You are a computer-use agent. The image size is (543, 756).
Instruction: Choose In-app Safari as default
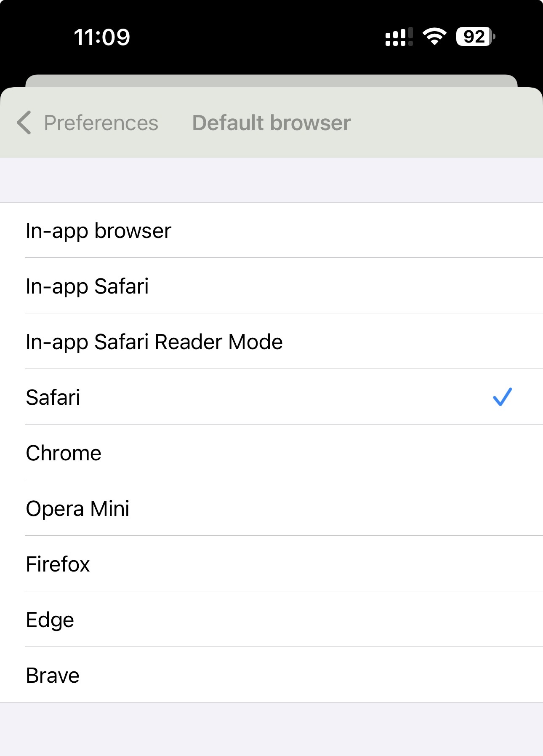[x=87, y=286]
